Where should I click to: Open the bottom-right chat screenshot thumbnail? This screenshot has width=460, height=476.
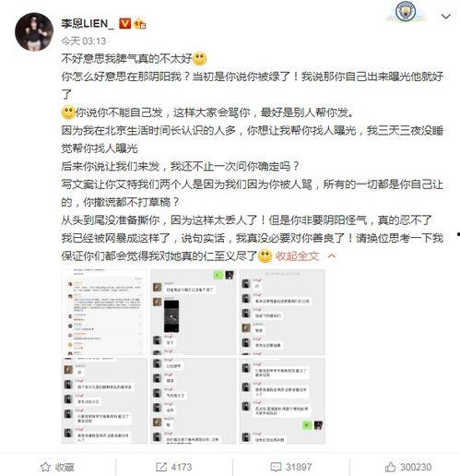click(282, 400)
